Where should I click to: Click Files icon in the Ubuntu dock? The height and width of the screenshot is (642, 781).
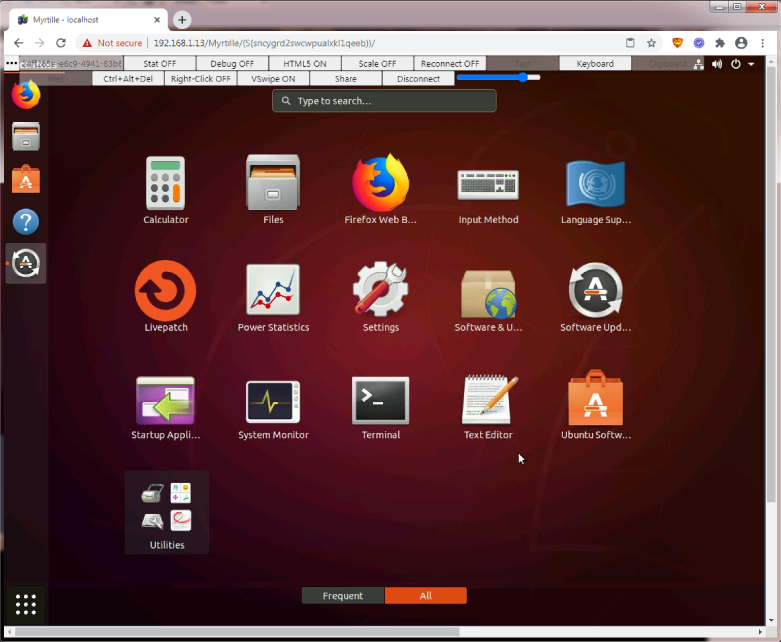[x=26, y=136]
